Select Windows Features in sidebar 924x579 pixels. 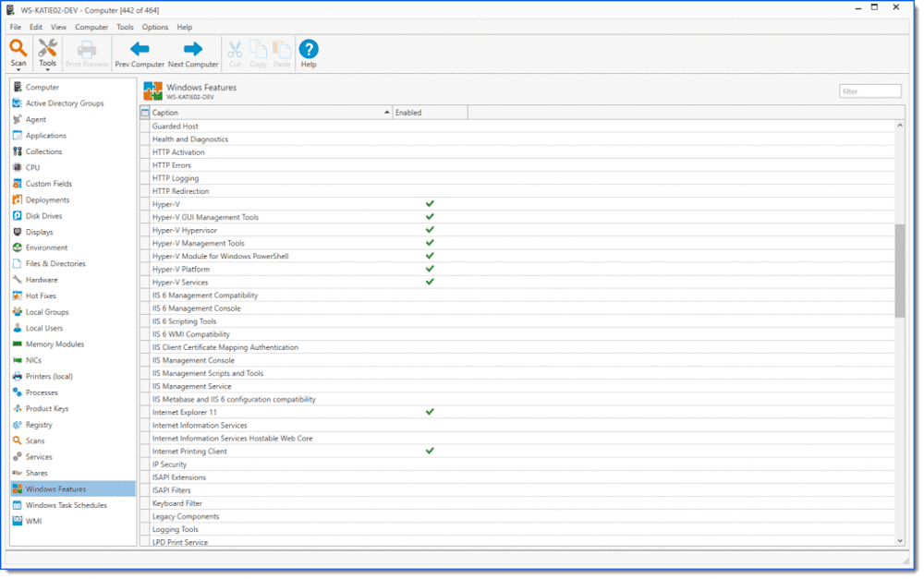coord(73,489)
